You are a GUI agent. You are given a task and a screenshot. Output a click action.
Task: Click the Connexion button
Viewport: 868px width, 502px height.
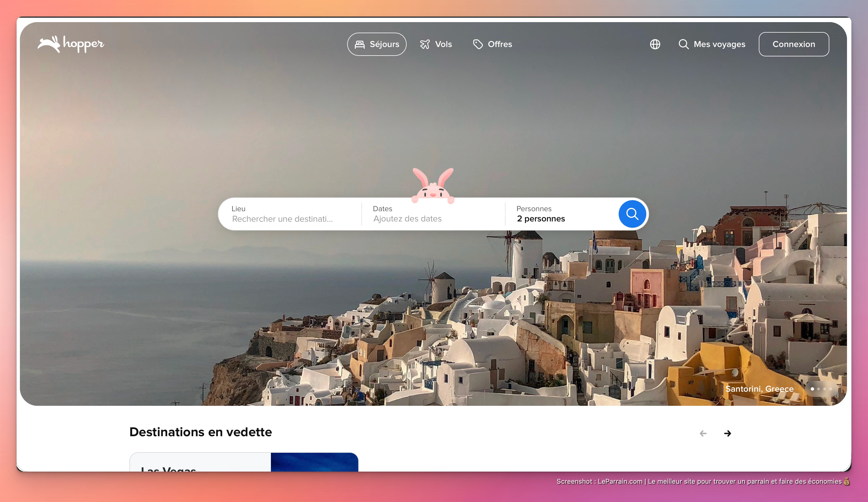point(794,45)
